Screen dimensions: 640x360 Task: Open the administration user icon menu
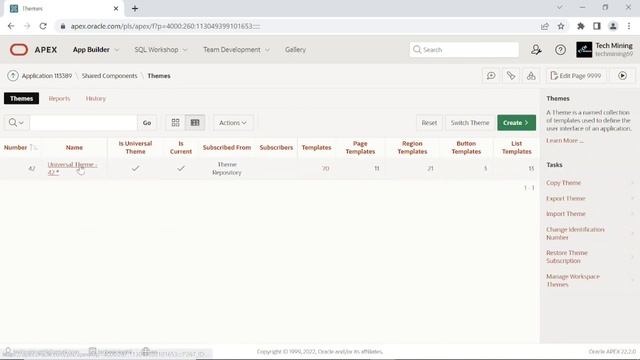[536, 50]
